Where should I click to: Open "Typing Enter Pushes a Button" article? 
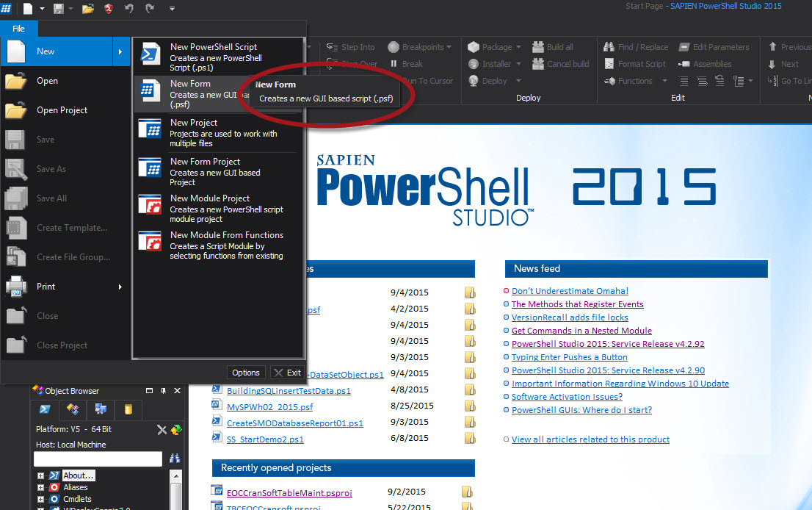pyautogui.click(x=569, y=357)
